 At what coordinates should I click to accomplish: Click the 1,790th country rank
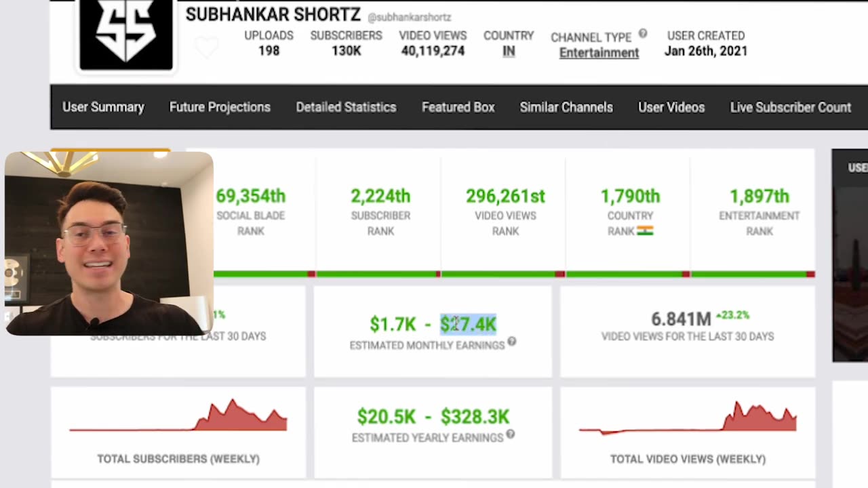[630, 197]
